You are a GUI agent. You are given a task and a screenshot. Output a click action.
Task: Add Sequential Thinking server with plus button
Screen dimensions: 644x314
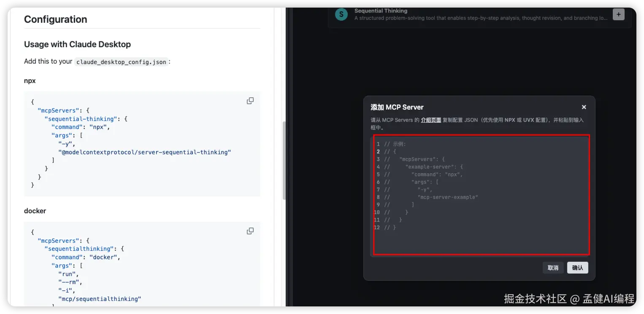[x=618, y=14]
